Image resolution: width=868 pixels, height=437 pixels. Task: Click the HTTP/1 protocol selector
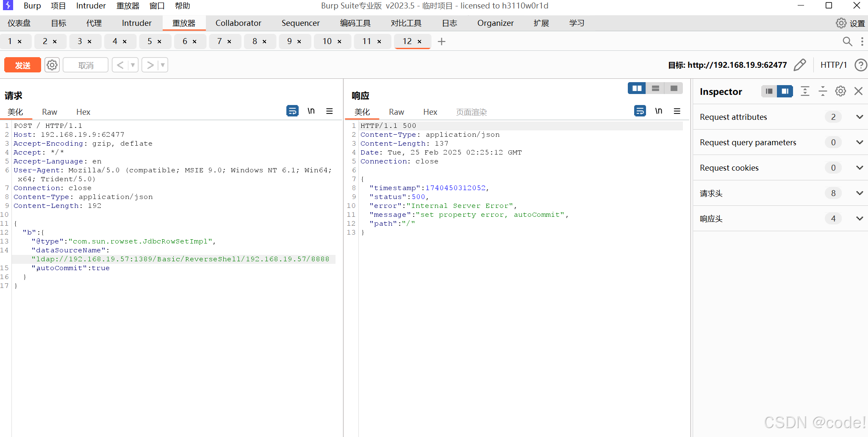(833, 65)
